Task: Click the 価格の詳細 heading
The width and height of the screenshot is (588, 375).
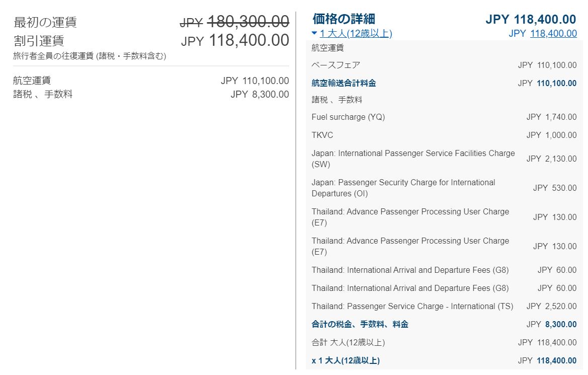Action: click(344, 19)
